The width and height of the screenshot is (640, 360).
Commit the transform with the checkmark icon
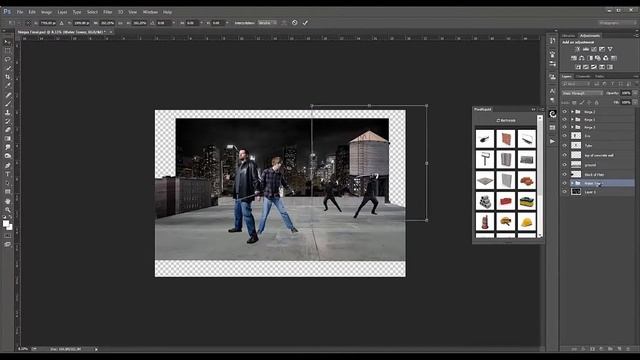pyautogui.click(x=305, y=23)
